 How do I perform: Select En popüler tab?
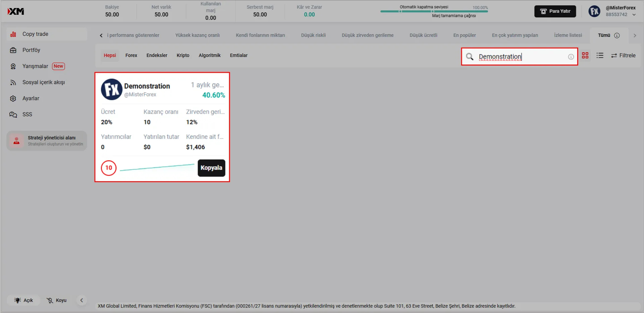point(465,35)
